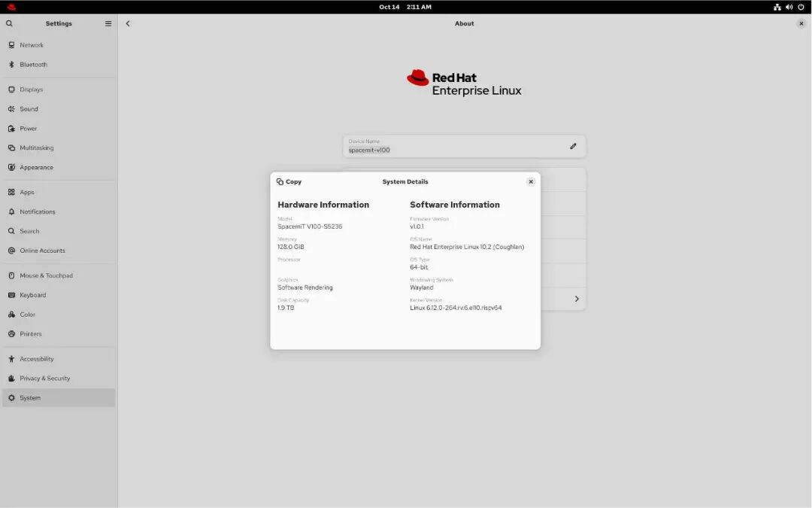Select Apps label in sidebar
Viewport: 812px width, 508px height.
27,193
